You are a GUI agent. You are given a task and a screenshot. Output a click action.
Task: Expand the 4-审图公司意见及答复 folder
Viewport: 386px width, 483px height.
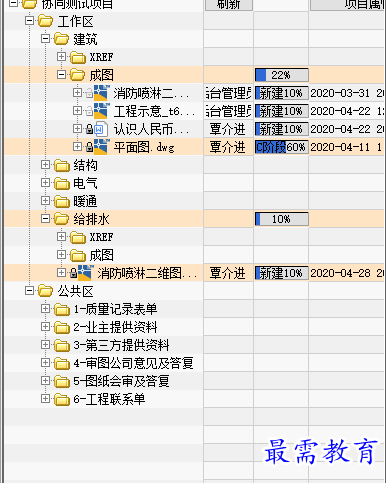pos(45,363)
